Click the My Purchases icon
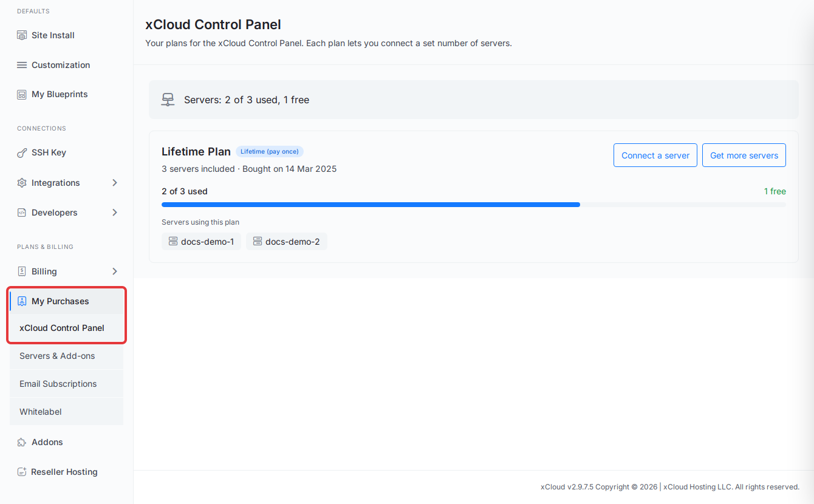 pos(22,301)
